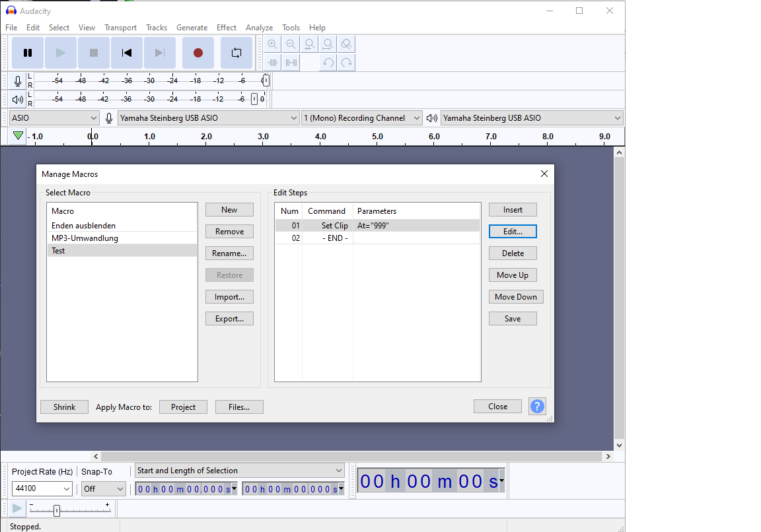The image size is (761, 532).
Task: Open the recording device dropdown
Action: (x=208, y=118)
